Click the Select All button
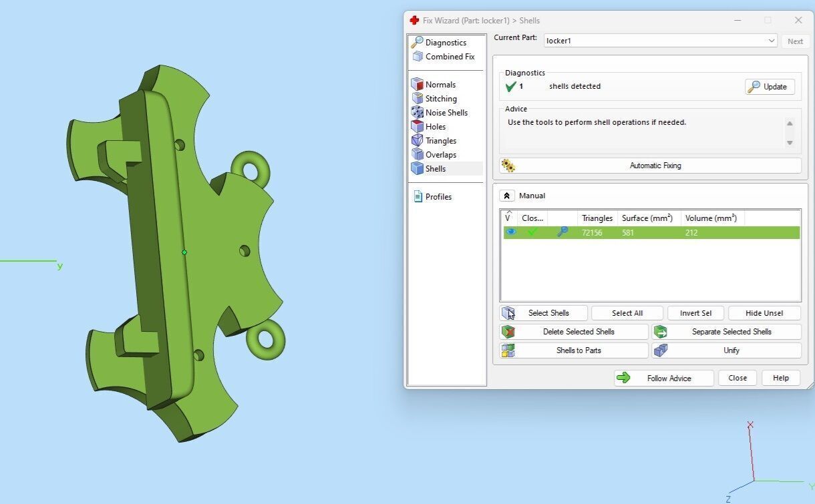Image resolution: width=815 pixels, height=504 pixels. click(x=627, y=313)
